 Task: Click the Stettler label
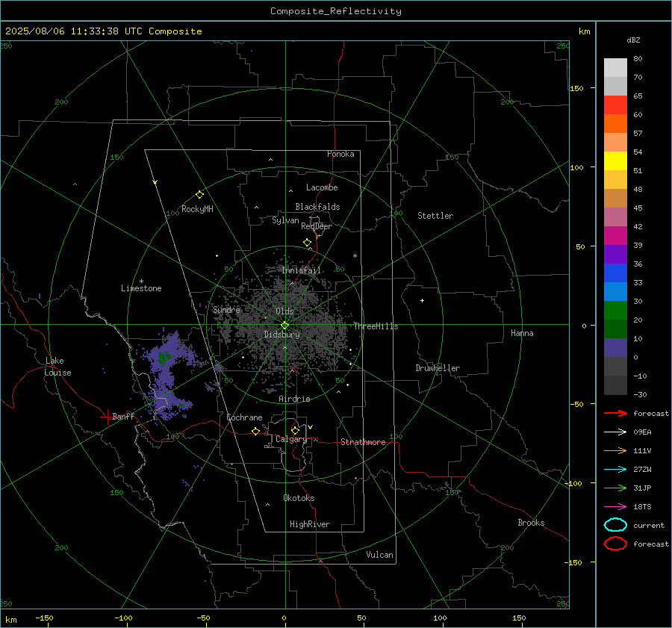(435, 216)
